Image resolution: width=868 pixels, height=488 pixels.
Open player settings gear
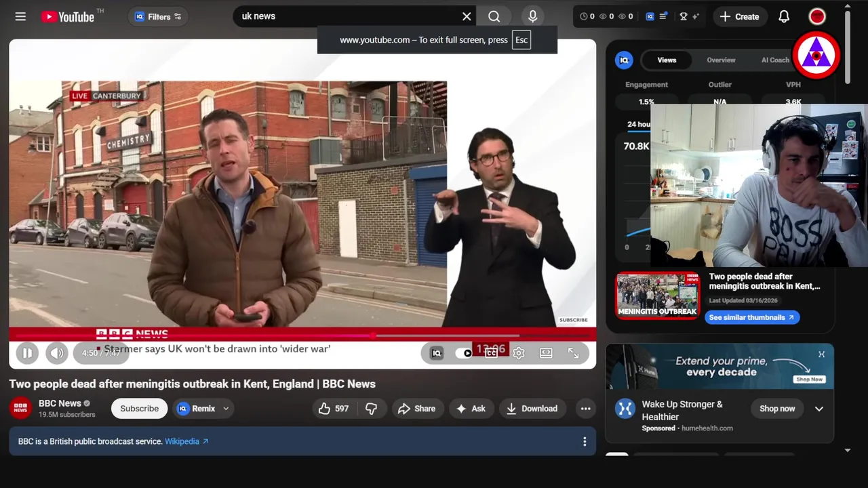point(519,352)
